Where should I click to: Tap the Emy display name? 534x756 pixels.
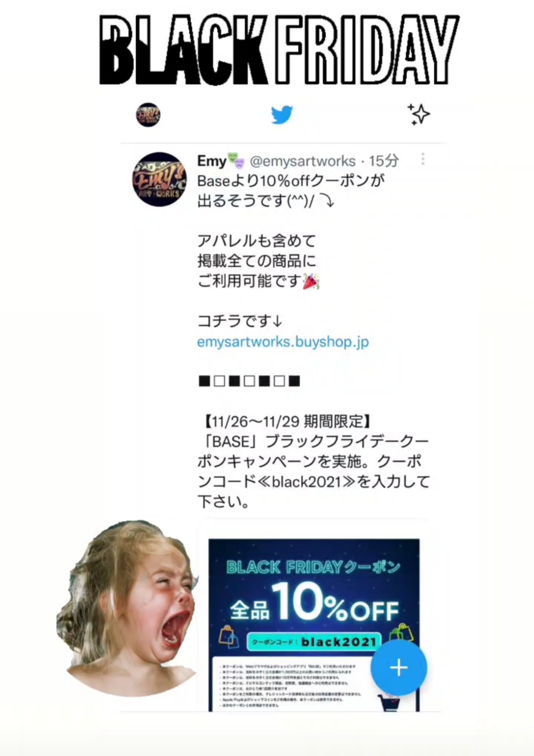211,161
